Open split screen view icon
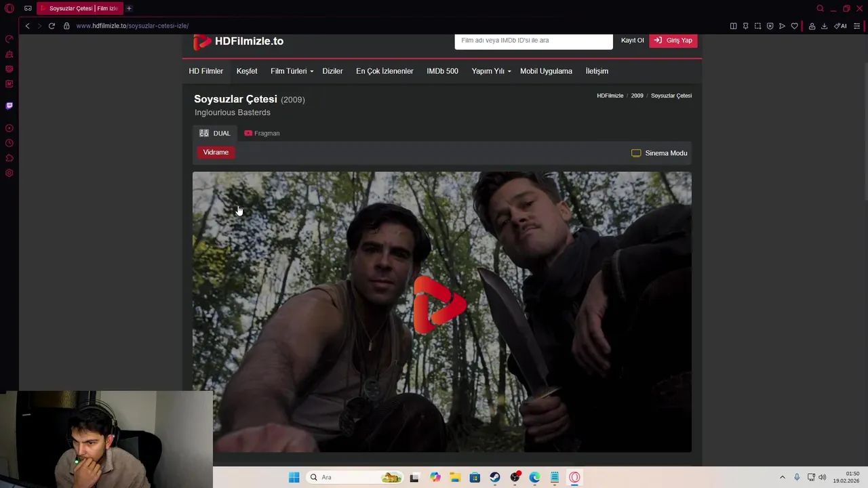 point(733,26)
